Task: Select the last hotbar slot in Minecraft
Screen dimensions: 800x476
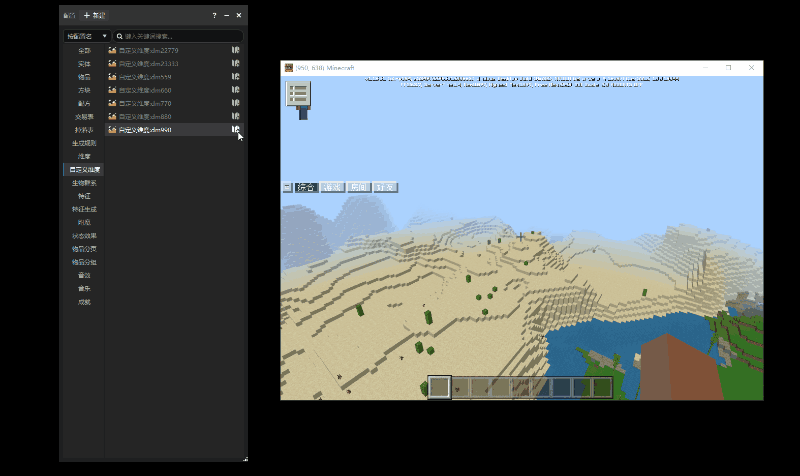Action: point(603,387)
